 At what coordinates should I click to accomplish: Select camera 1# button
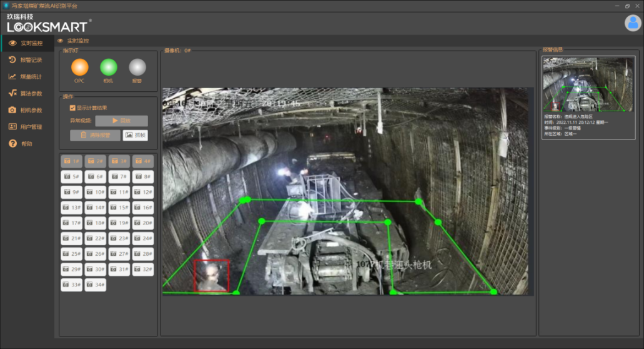[x=71, y=161]
